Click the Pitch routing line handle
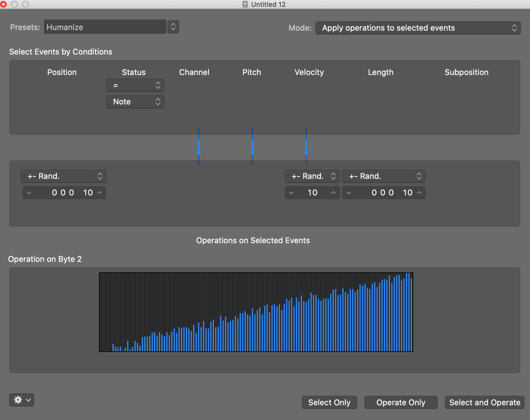Image resolution: width=530 pixels, height=420 pixels. point(252,153)
